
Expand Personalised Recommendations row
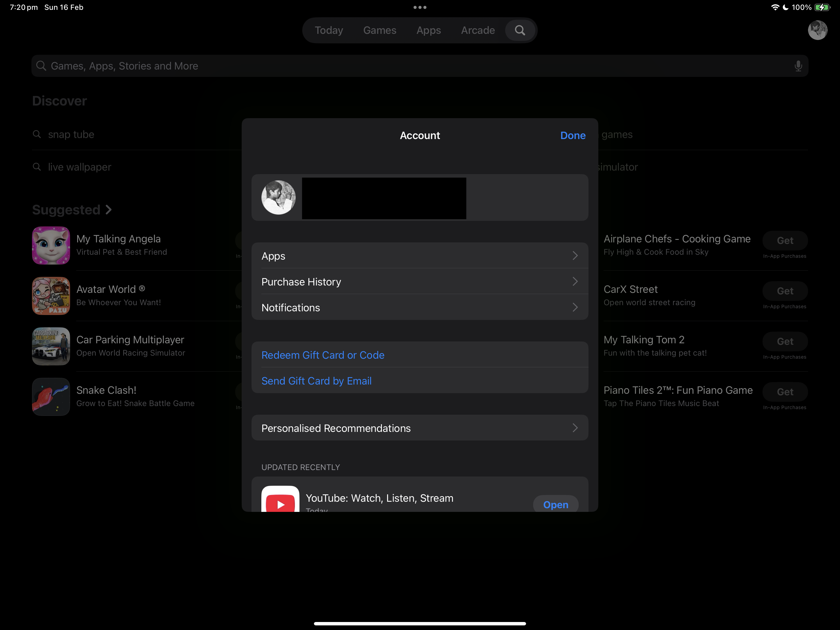pos(420,428)
